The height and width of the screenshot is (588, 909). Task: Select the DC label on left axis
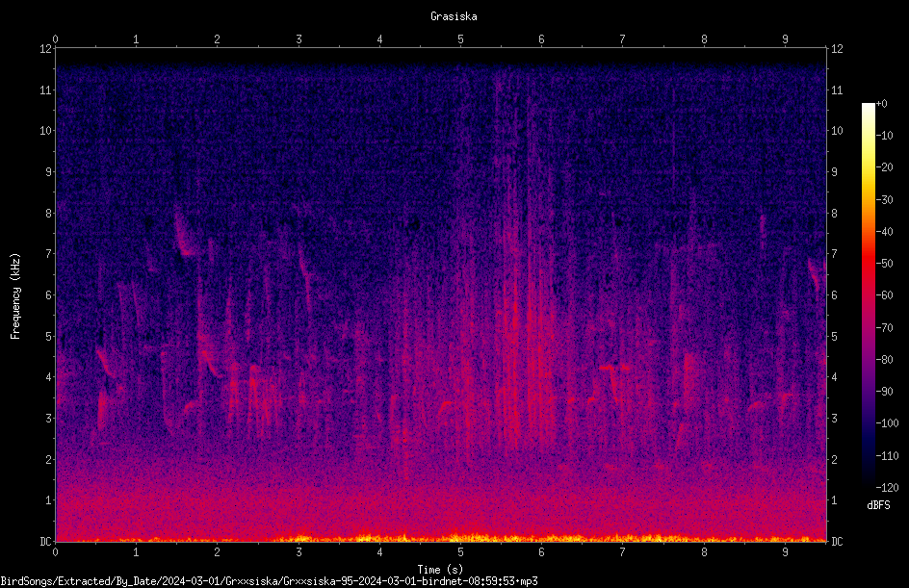45,541
